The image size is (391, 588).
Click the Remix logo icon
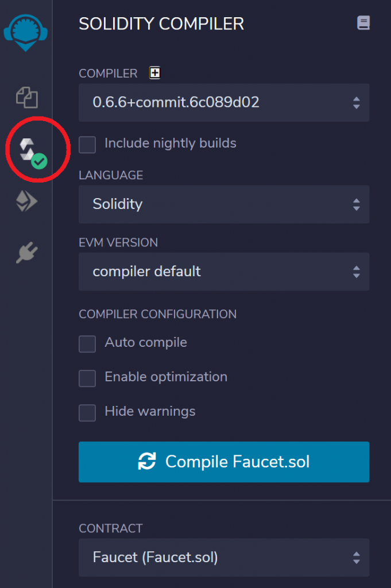pyautogui.click(x=25, y=33)
